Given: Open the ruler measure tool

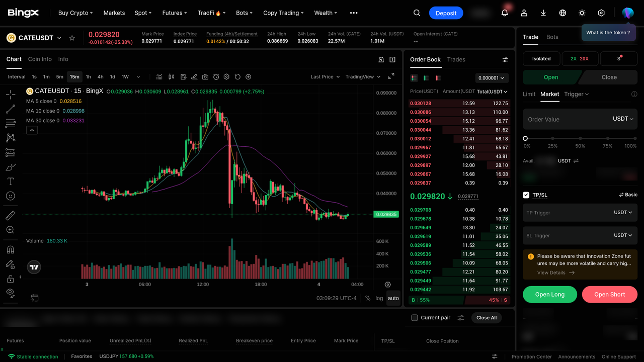Looking at the screenshot, I should pyautogui.click(x=10, y=216).
